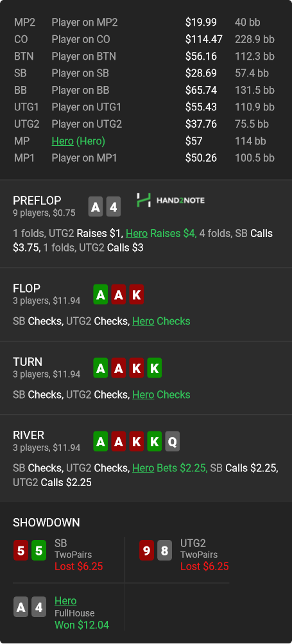The image size is (292, 644).
Task: Click the preflop Ace hole card
Action: click(x=95, y=207)
